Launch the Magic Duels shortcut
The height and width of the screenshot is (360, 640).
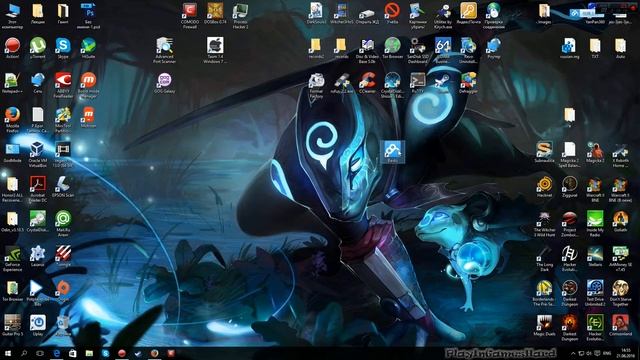click(544, 325)
